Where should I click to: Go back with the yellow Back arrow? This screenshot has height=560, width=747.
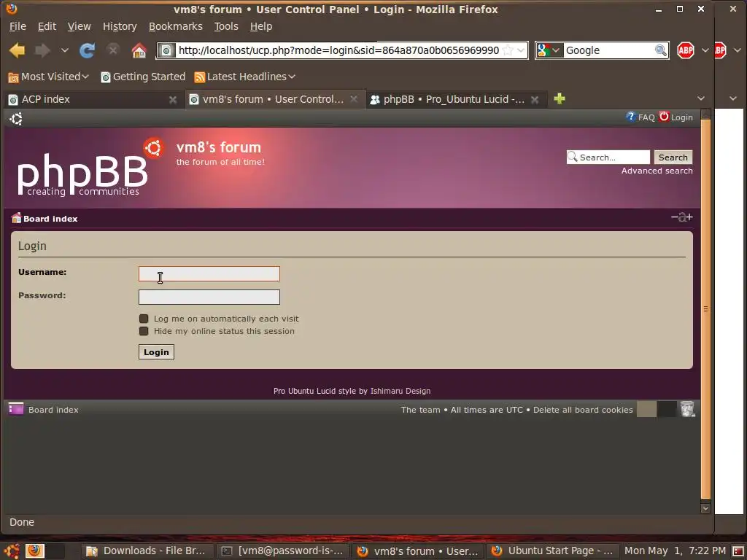(17, 50)
